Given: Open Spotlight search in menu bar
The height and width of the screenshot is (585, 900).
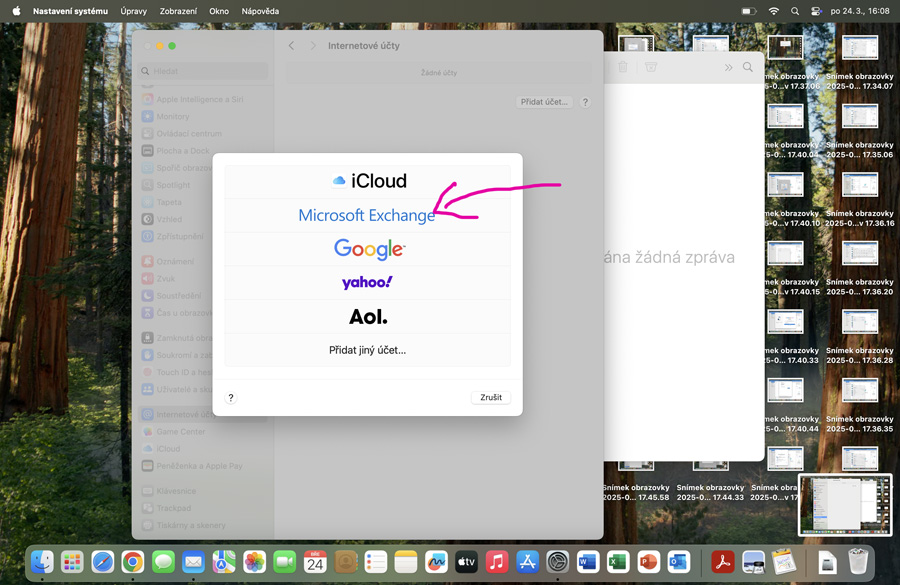Looking at the screenshot, I should (795, 11).
